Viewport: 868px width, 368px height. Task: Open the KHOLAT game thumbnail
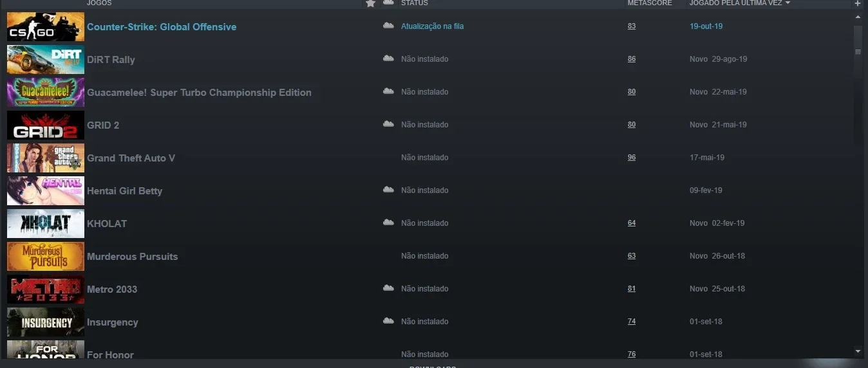pyautogui.click(x=46, y=223)
